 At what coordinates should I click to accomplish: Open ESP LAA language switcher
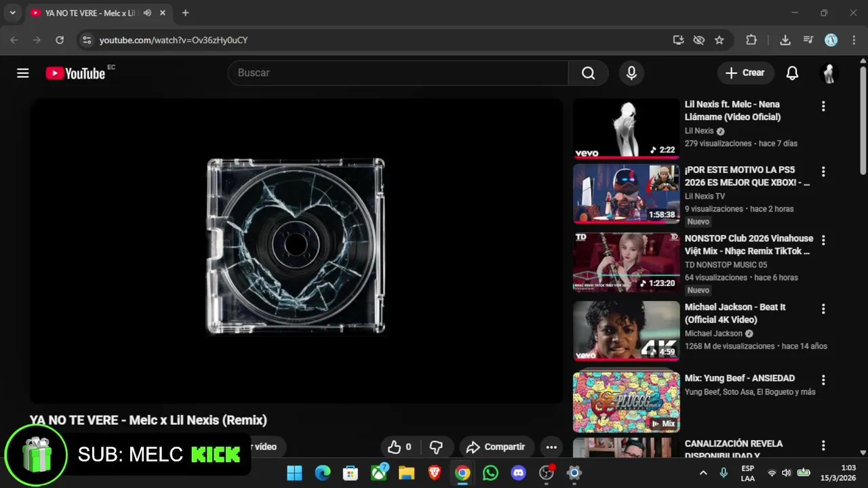747,473
